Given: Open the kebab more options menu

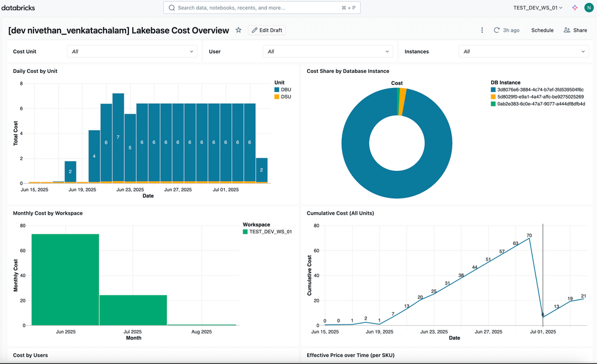Looking at the screenshot, I should tap(482, 30).
